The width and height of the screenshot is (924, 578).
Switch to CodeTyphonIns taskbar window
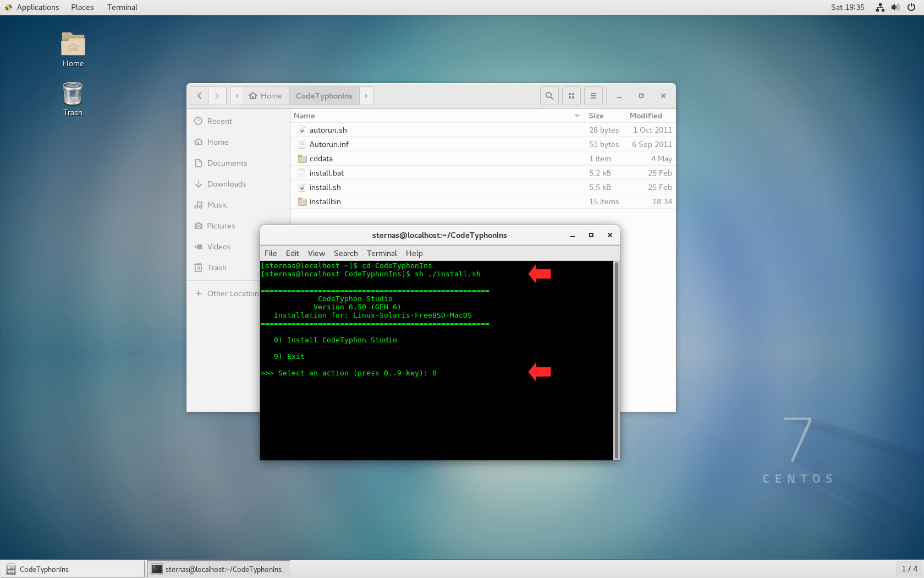coord(73,569)
